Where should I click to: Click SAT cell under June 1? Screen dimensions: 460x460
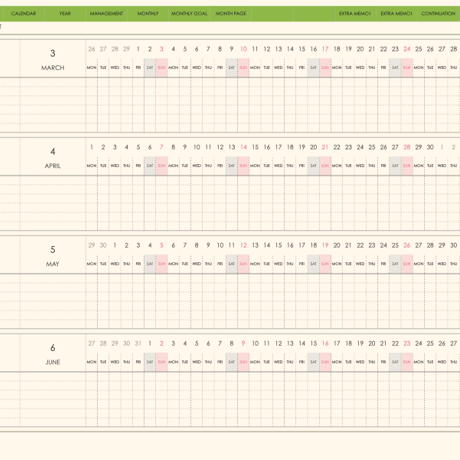tap(150, 362)
